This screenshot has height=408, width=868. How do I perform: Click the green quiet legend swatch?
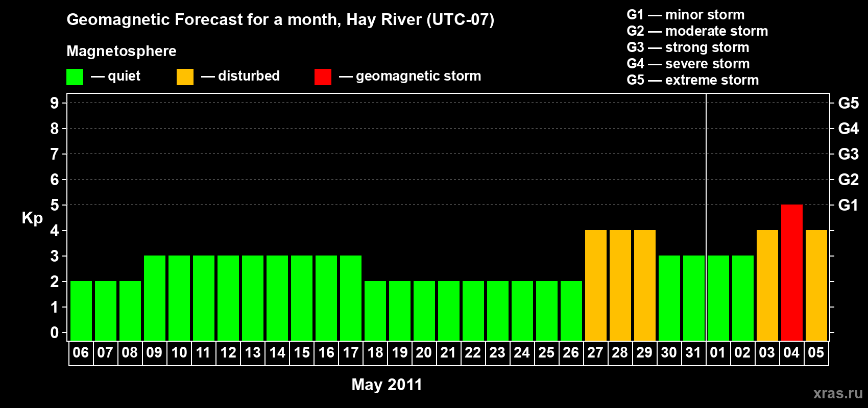point(75,77)
